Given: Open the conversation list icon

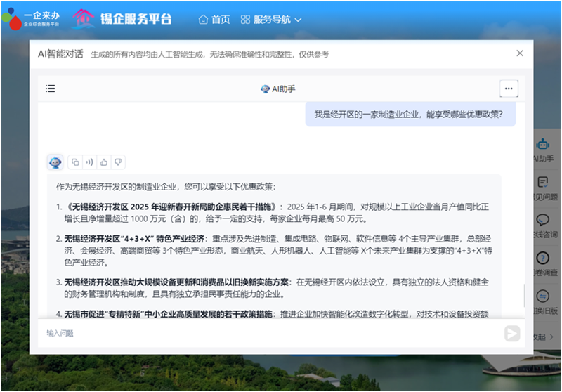Looking at the screenshot, I should (51, 89).
